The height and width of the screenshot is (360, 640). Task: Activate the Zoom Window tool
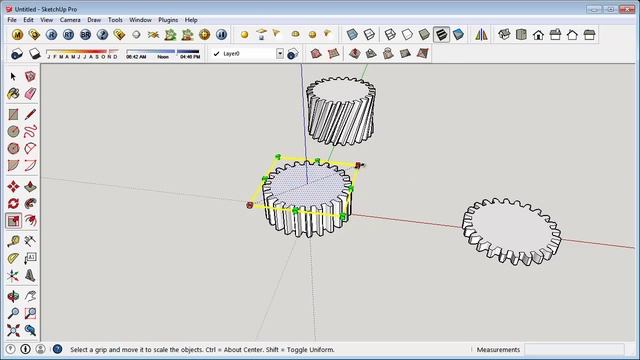[30, 313]
